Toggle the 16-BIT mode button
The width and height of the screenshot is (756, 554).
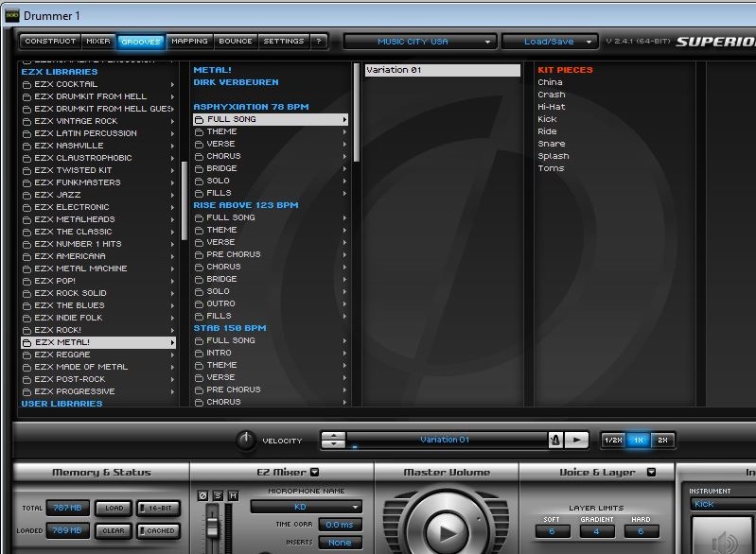(x=159, y=509)
